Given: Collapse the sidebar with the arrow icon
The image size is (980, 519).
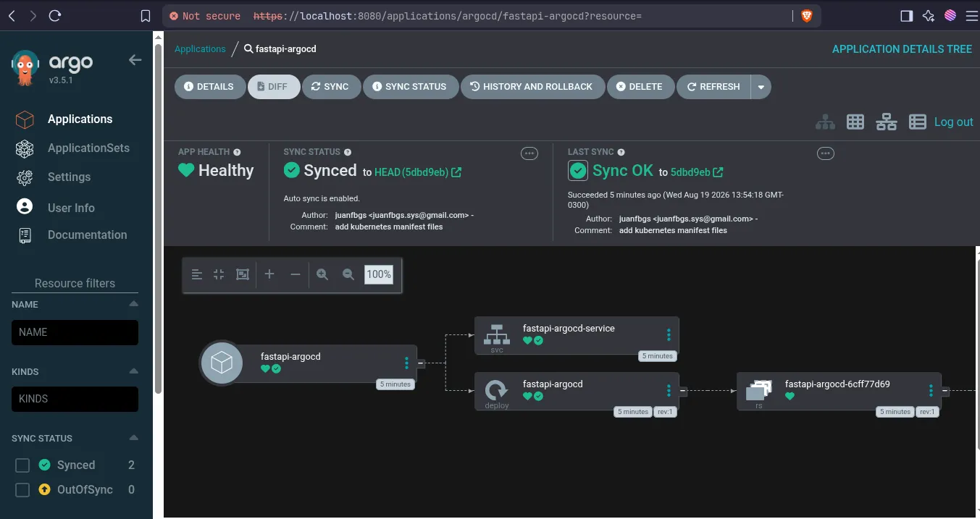Looking at the screenshot, I should tap(135, 60).
